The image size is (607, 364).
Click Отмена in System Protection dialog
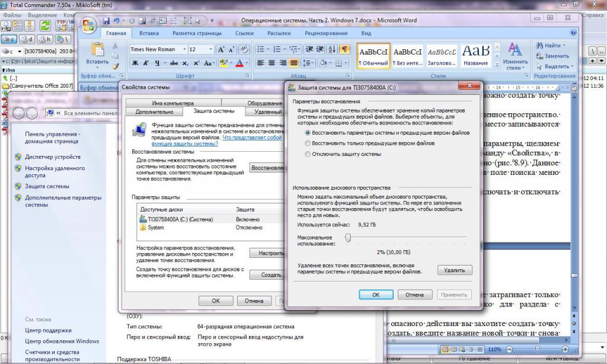click(x=414, y=295)
